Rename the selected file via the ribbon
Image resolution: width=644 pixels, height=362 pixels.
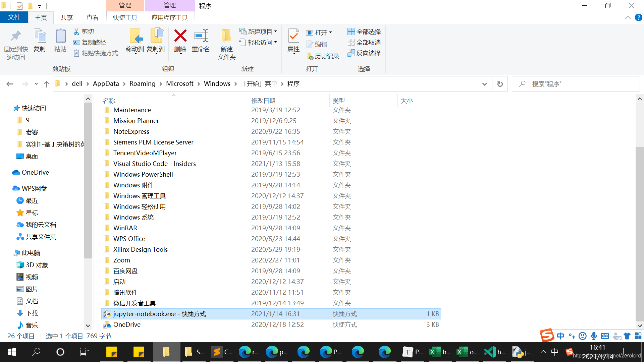(201, 41)
